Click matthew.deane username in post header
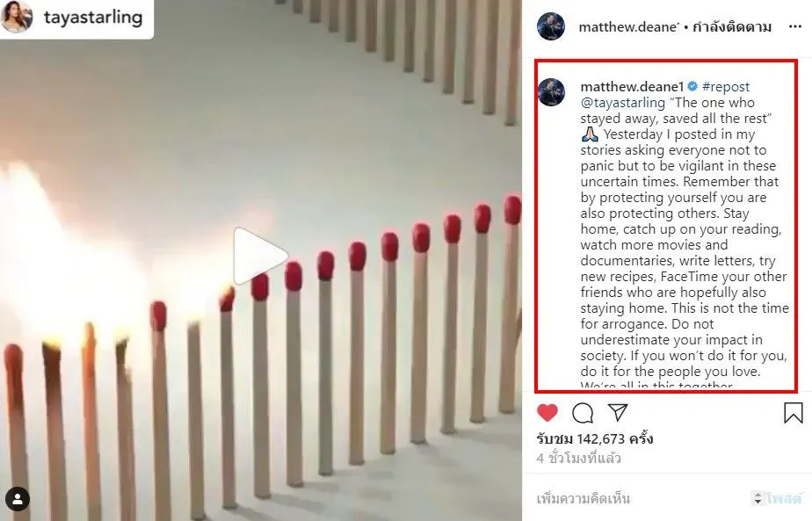This screenshot has height=521, width=812. click(628, 27)
